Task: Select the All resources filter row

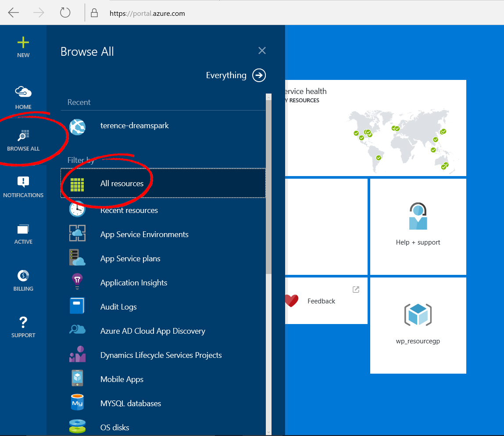Action: point(163,183)
